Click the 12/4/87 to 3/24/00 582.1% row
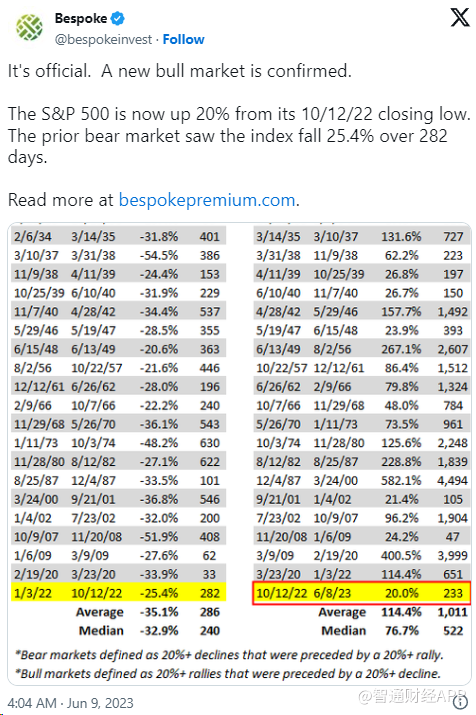This screenshot has height=715, width=476. pos(361,480)
